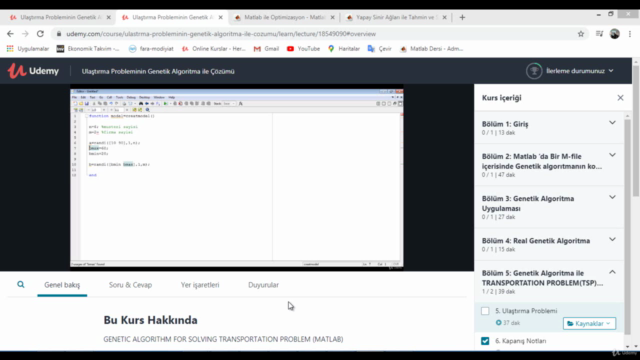The width and height of the screenshot is (640, 360).
Task: Open the Gmail bookmark
Action: click(x=266, y=49)
